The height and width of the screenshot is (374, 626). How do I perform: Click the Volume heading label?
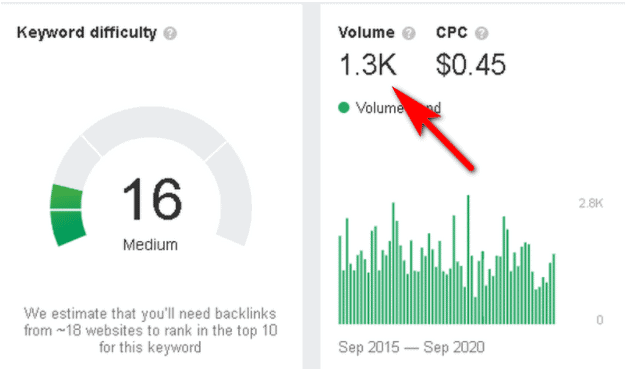[x=366, y=33]
